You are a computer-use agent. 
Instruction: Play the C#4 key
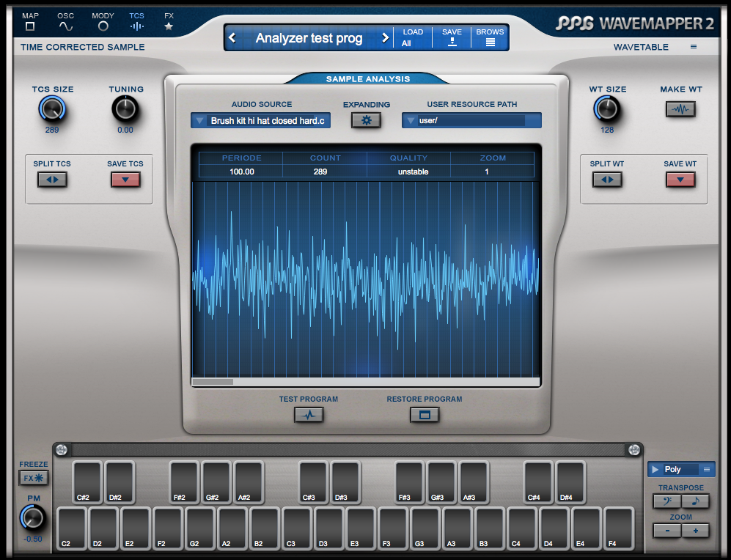(x=538, y=482)
